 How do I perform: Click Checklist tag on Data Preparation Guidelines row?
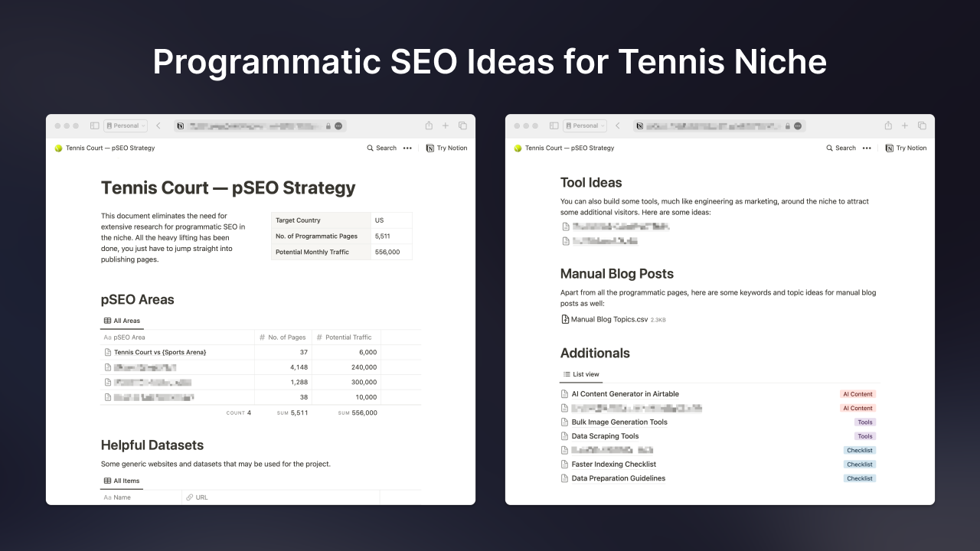[860, 478]
